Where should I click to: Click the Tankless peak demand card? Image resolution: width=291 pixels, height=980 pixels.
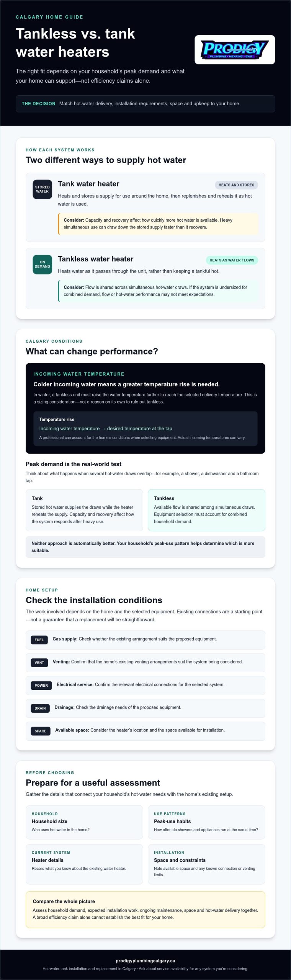[206, 510]
